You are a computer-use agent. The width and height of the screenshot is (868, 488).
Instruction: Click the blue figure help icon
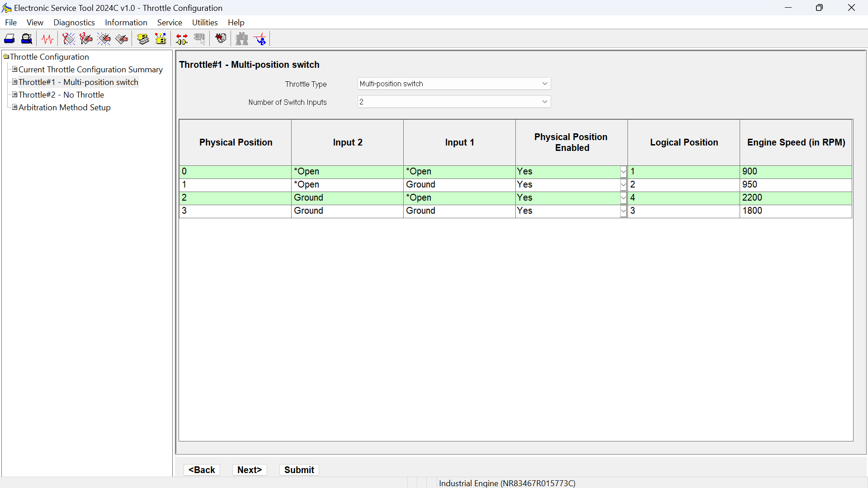pyautogui.click(x=260, y=39)
